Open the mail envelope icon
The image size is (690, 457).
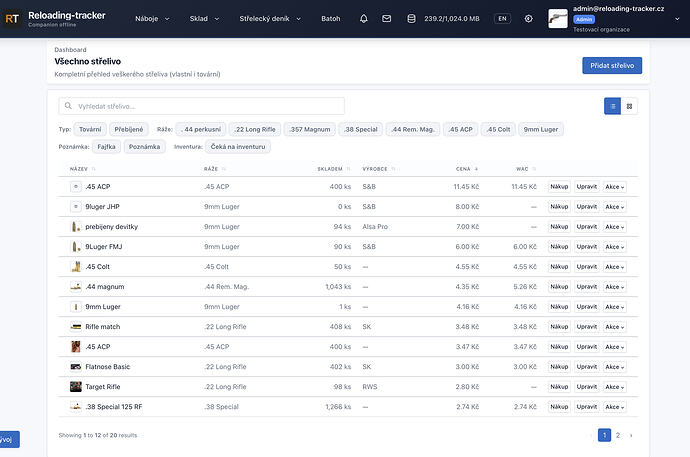click(x=386, y=18)
